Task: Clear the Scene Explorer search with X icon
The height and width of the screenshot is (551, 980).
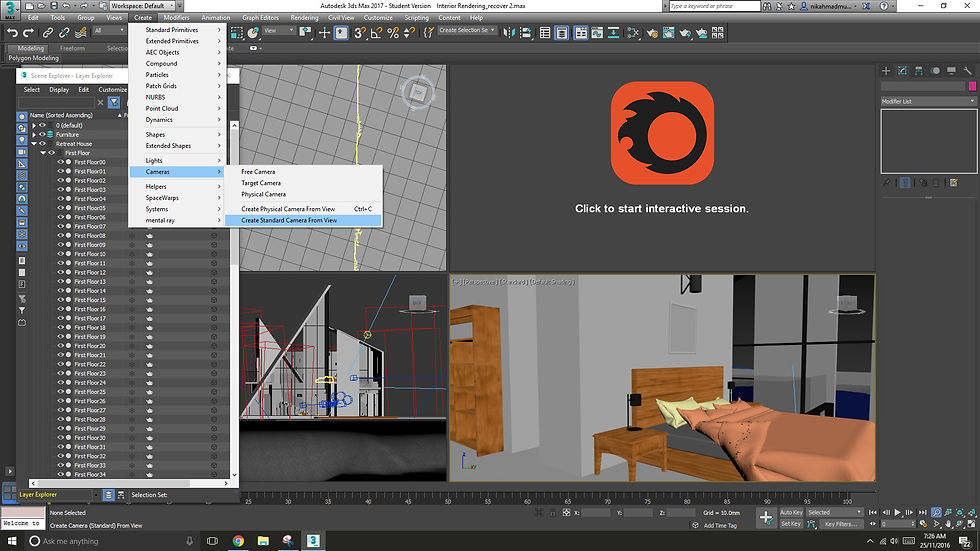Action: pyautogui.click(x=101, y=102)
